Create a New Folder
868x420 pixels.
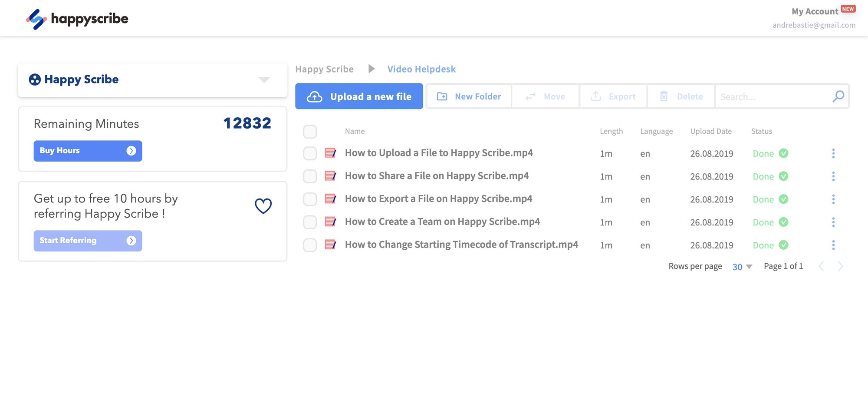coord(469,96)
